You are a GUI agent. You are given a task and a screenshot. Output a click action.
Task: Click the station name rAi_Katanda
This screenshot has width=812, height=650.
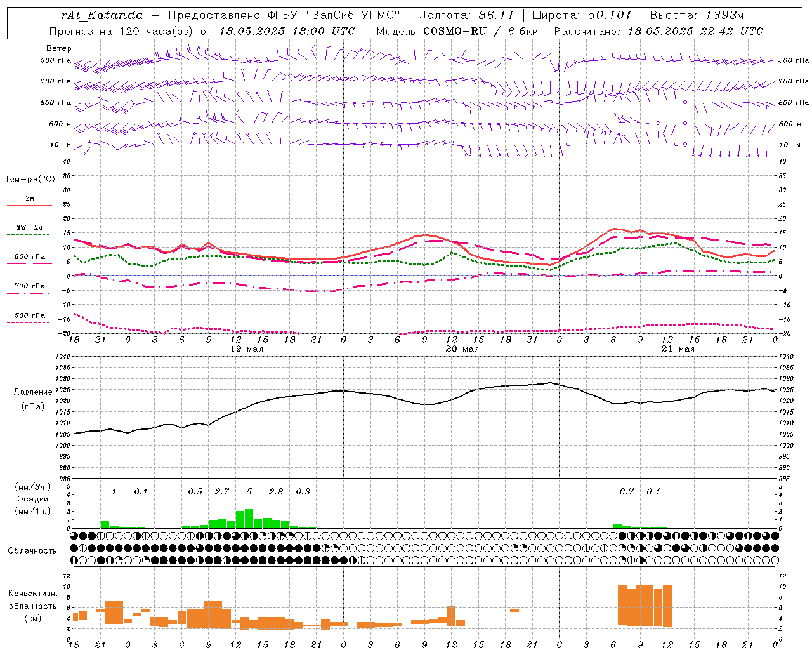pyautogui.click(x=102, y=15)
